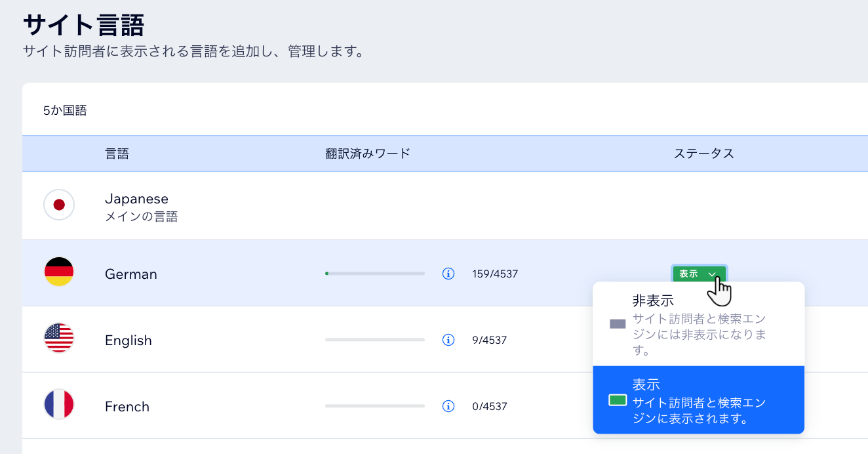
Task: Click the German flag icon
Action: coord(59,272)
